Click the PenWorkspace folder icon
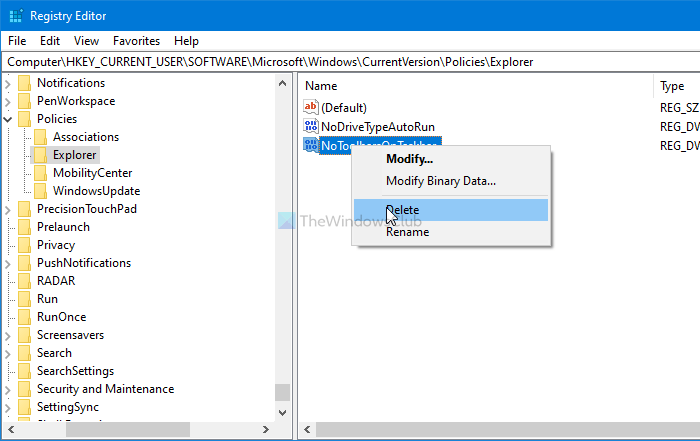 (x=25, y=101)
